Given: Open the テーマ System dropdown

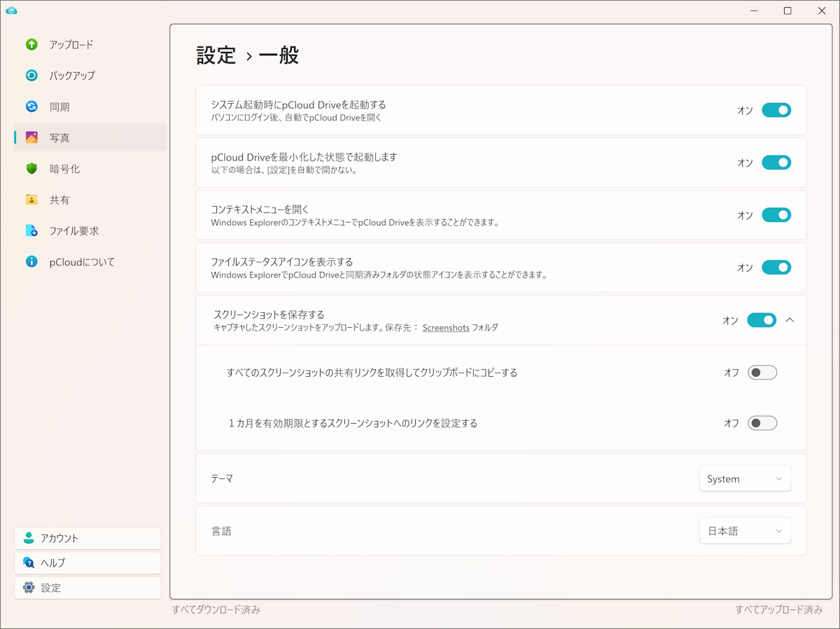Looking at the screenshot, I should tap(745, 478).
